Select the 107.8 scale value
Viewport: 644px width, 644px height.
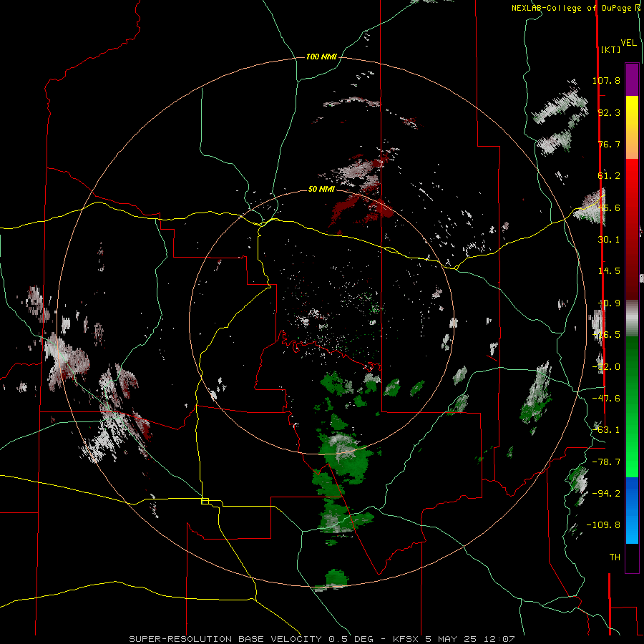[606, 80]
